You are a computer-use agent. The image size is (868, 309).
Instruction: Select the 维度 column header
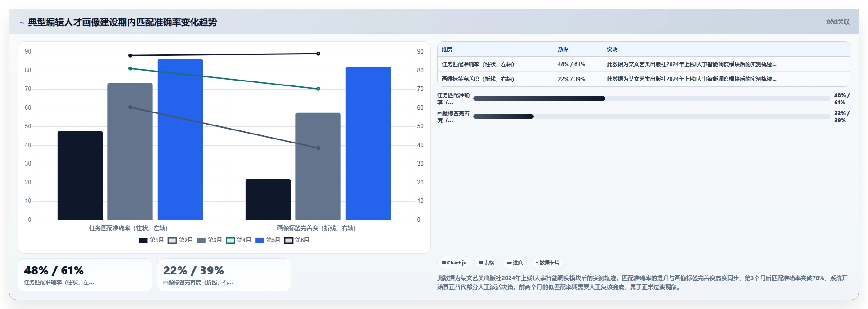pyautogui.click(x=447, y=49)
